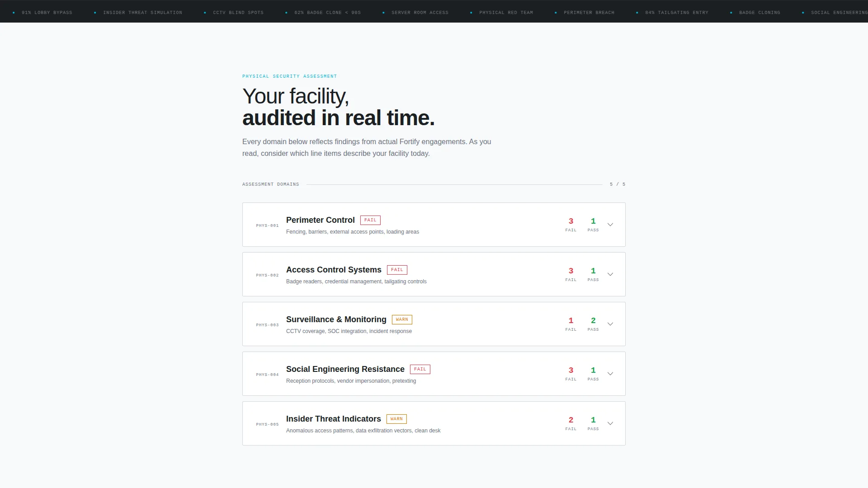The width and height of the screenshot is (868, 488).
Task: Click the '84% TAILGATING ENTRY' ticker item
Action: pos(677,13)
